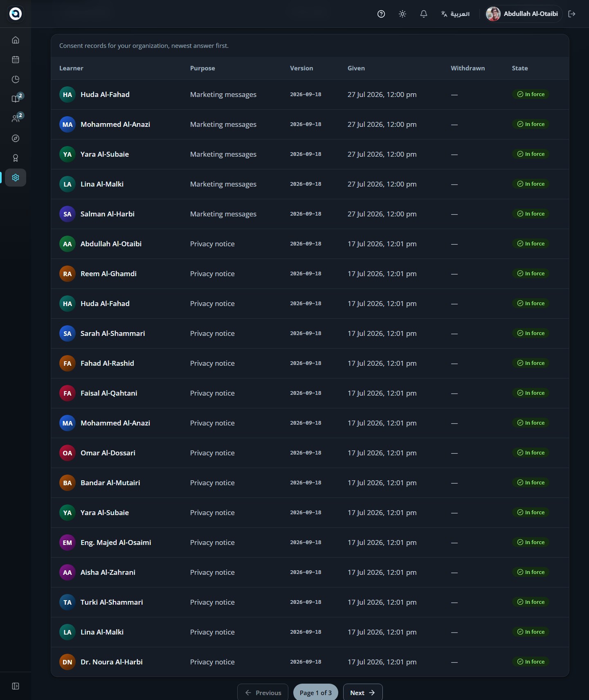This screenshot has height=700, width=589.
Task: Open the compass explore icon
Action: (x=16, y=138)
